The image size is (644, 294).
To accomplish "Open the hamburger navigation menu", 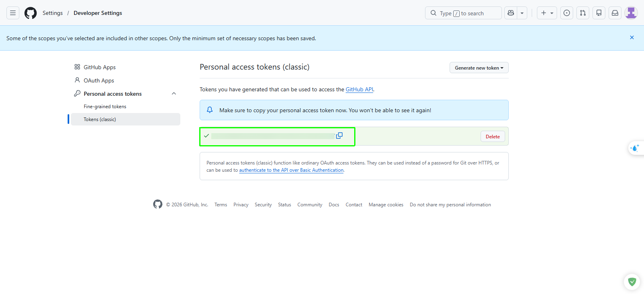I will click(x=13, y=13).
